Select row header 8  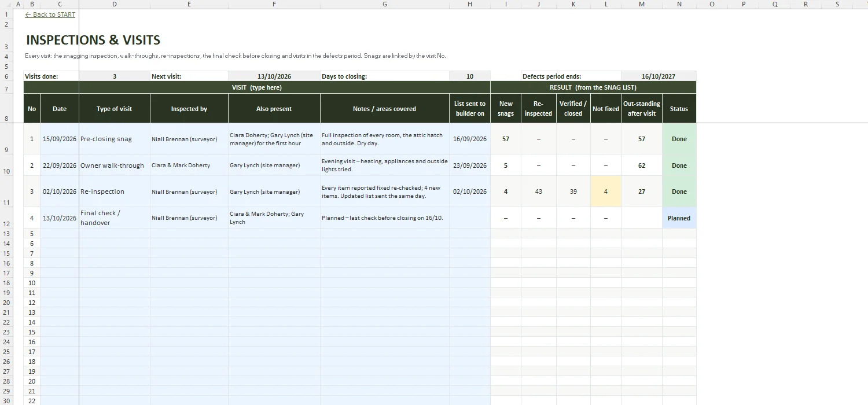pyautogui.click(x=6, y=108)
